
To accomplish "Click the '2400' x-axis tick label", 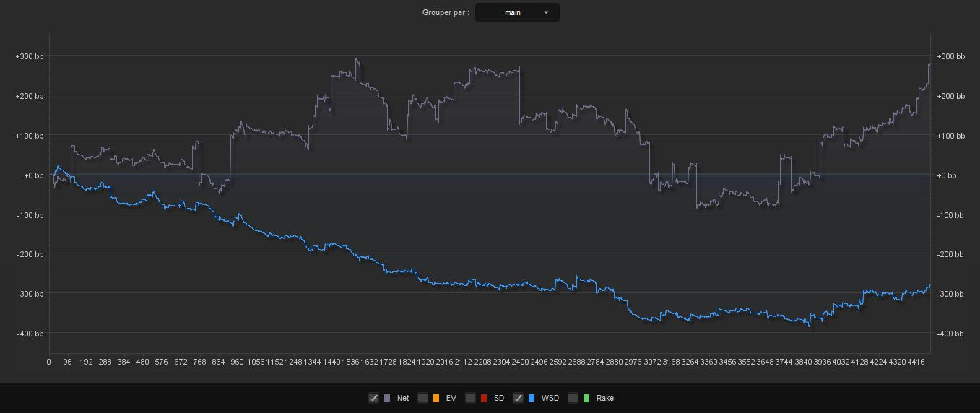I will 520,362.
